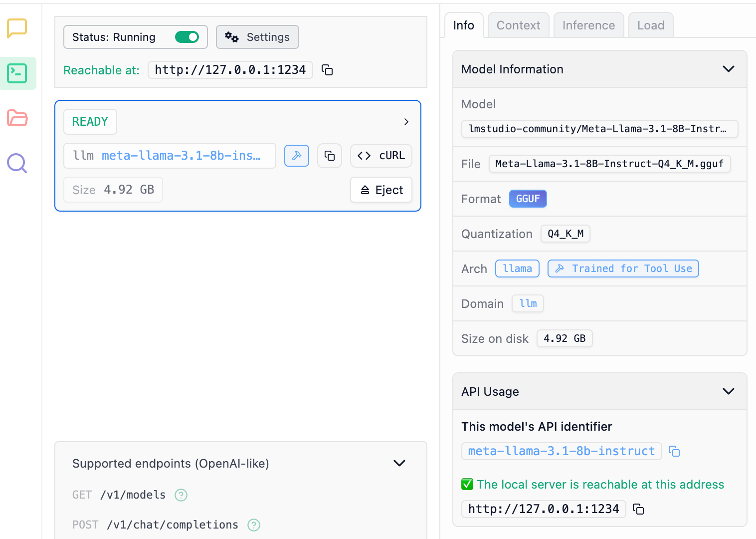The height and width of the screenshot is (539, 756).
Task: Click the tool use hammer icon on model card
Action: click(x=297, y=156)
